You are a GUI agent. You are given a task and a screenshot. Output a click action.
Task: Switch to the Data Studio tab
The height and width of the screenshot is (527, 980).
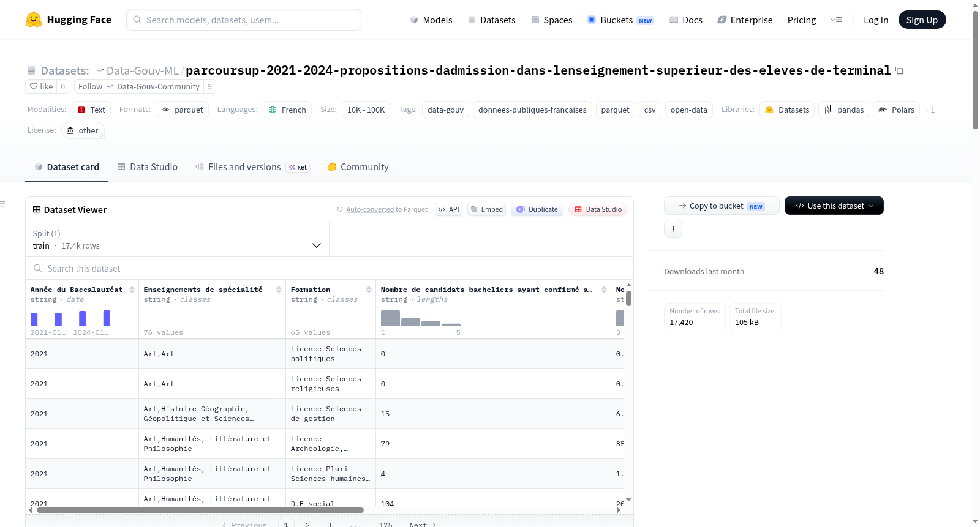click(x=148, y=166)
